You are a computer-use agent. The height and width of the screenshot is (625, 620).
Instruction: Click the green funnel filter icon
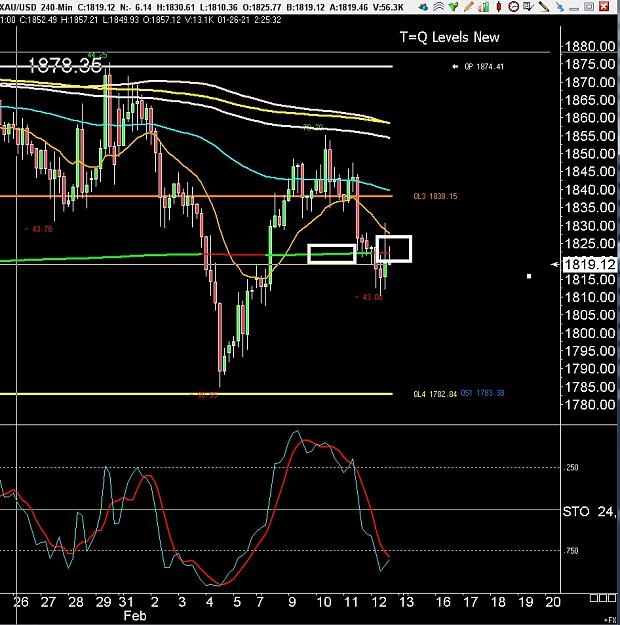tap(453, 6)
